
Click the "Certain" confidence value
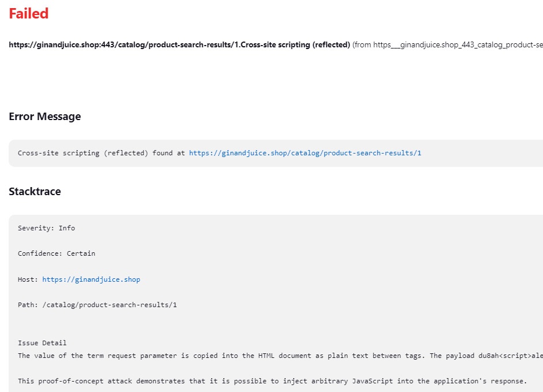[81, 253]
